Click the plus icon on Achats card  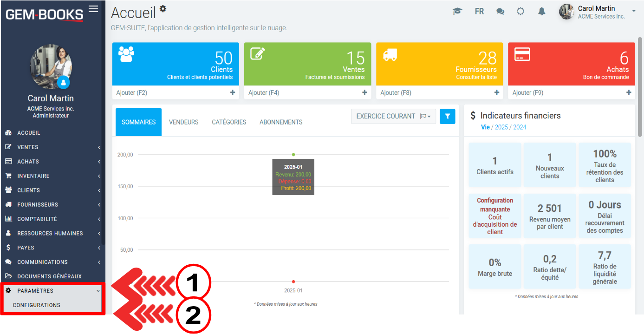(x=629, y=92)
